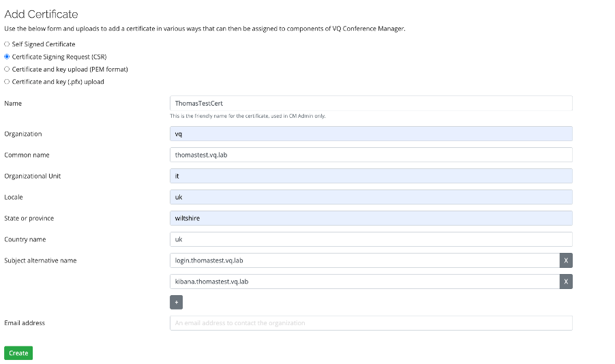Click the State or province field wiltshire

click(x=371, y=218)
